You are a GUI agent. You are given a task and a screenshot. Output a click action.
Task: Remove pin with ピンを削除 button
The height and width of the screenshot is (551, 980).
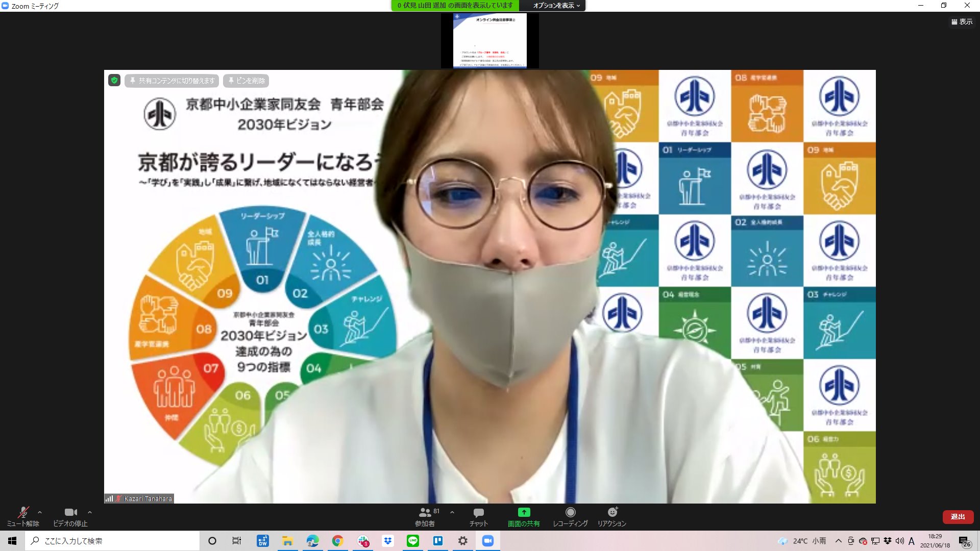click(x=246, y=81)
